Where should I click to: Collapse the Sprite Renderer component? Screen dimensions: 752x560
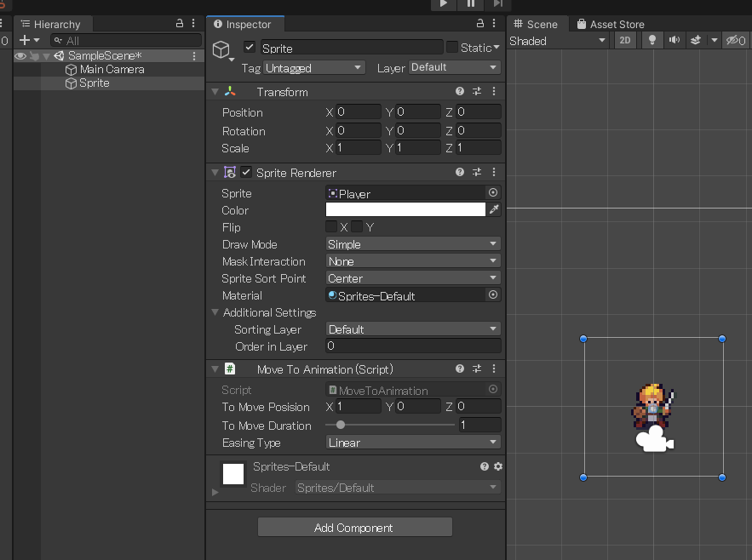pyautogui.click(x=215, y=172)
